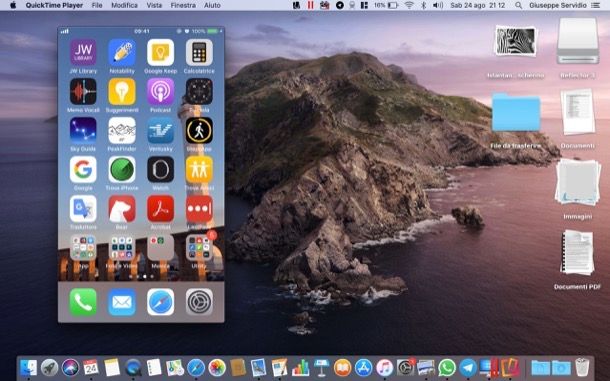Launch Safari from the iPhone dock
The width and height of the screenshot is (610, 381).
pos(160,302)
